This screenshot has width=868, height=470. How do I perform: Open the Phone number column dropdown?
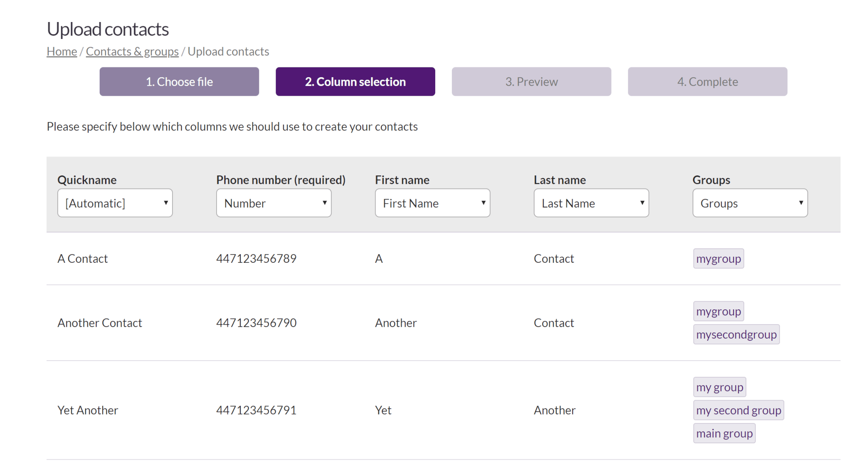[273, 203]
